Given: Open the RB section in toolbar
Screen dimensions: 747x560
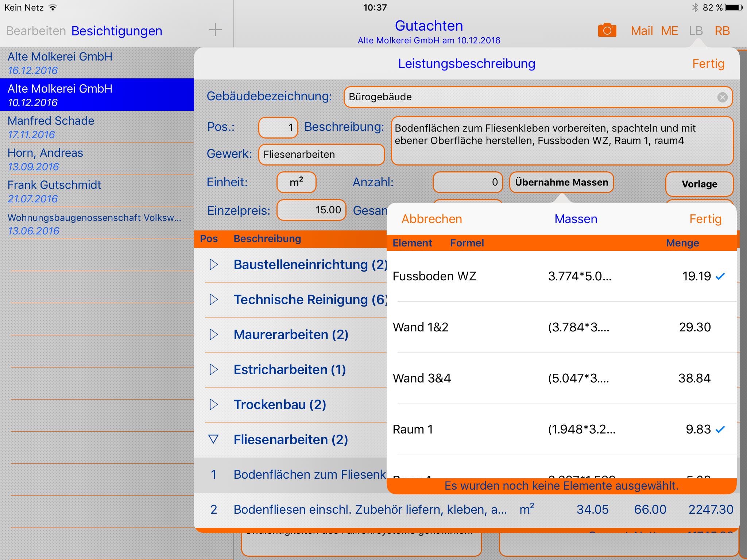Looking at the screenshot, I should (x=722, y=31).
